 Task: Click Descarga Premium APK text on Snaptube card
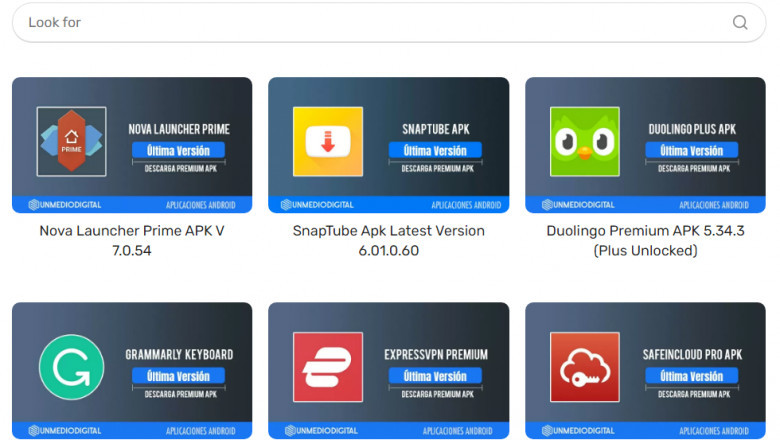pos(437,169)
